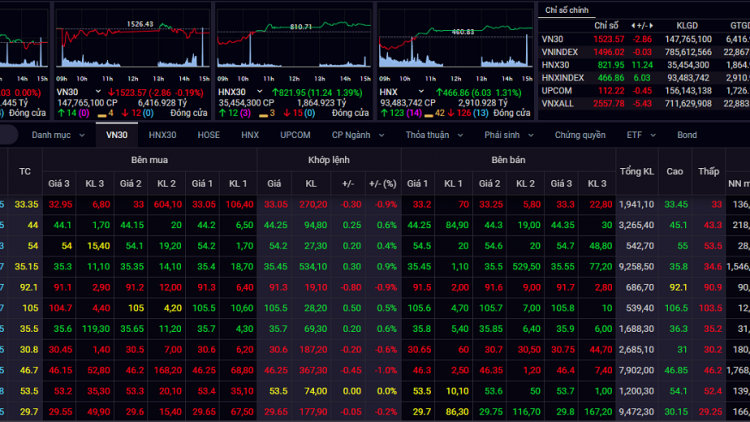Image resolution: width=750 pixels, height=422 pixels.
Task: Click the Tổng KL column header
Action: (x=637, y=172)
